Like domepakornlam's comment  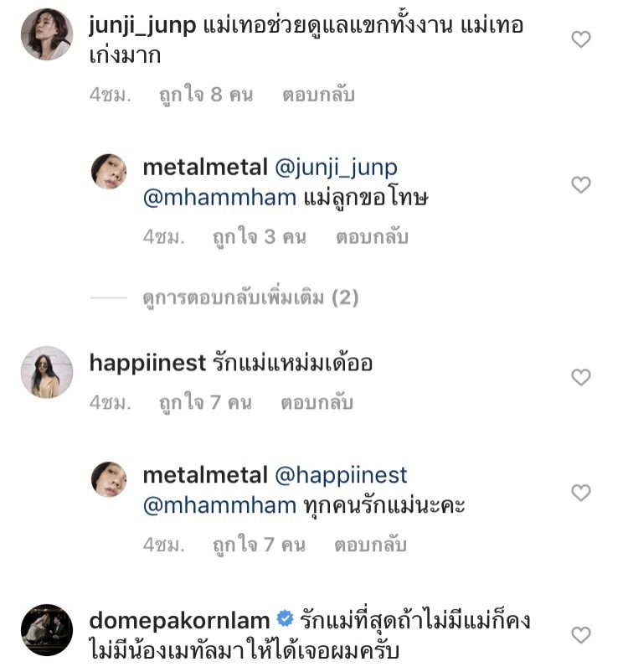580,635
